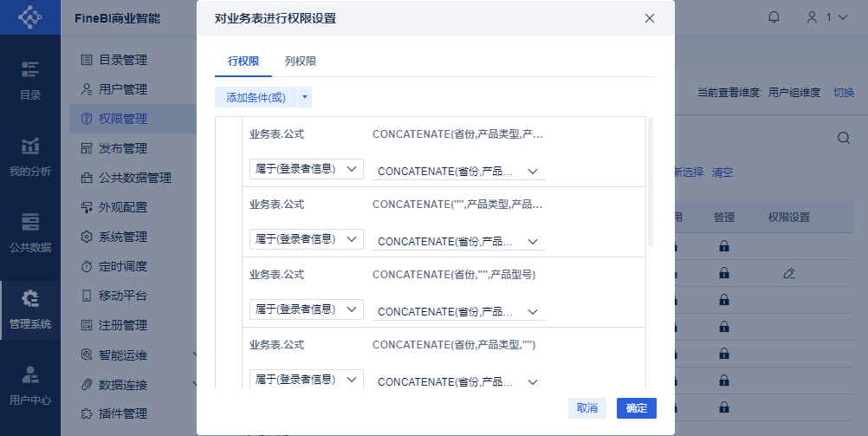Click the notification bell icon
The height and width of the screenshot is (436, 868).
[774, 17]
